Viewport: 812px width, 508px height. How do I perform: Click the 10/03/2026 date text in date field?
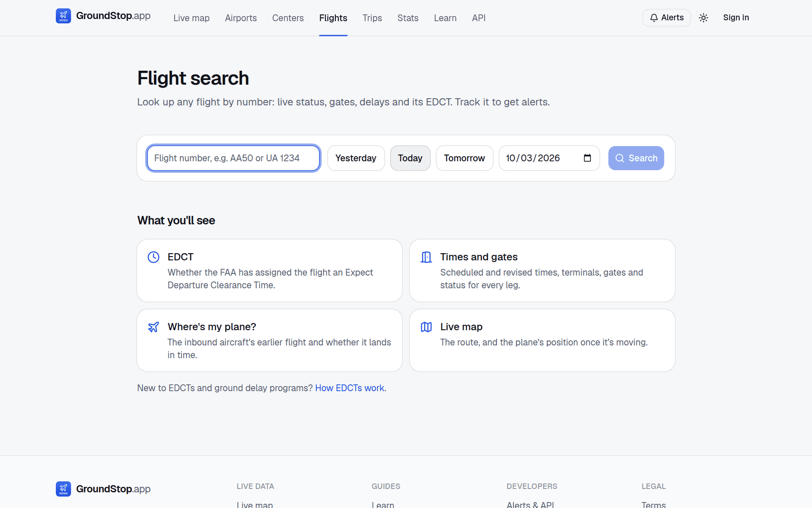[533, 158]
